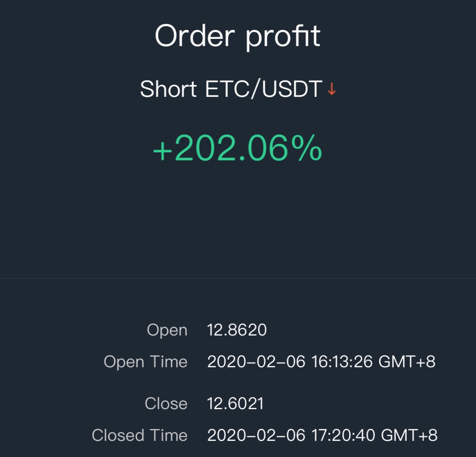Viewport: 476px width, 457px height.
Task: Click the GMT+8 text in Closed Time
Action: click(409, 435)
